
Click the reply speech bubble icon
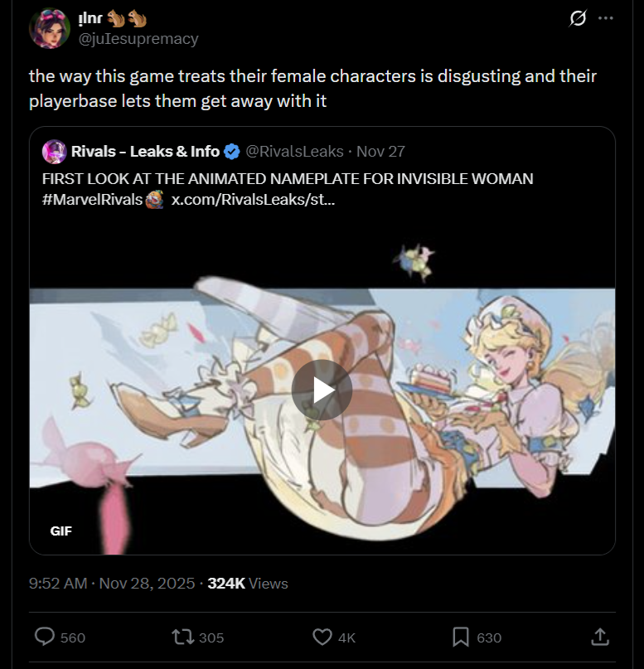(45, 637)
